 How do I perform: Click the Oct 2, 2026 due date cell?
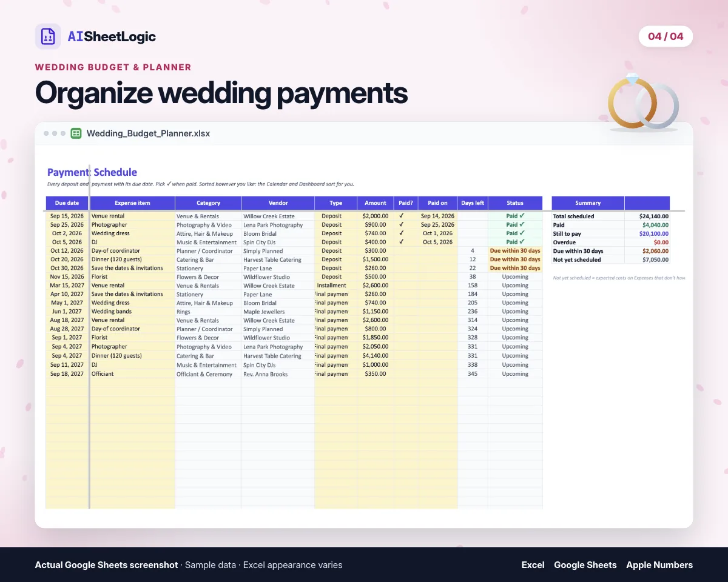[x=67, y=233]
